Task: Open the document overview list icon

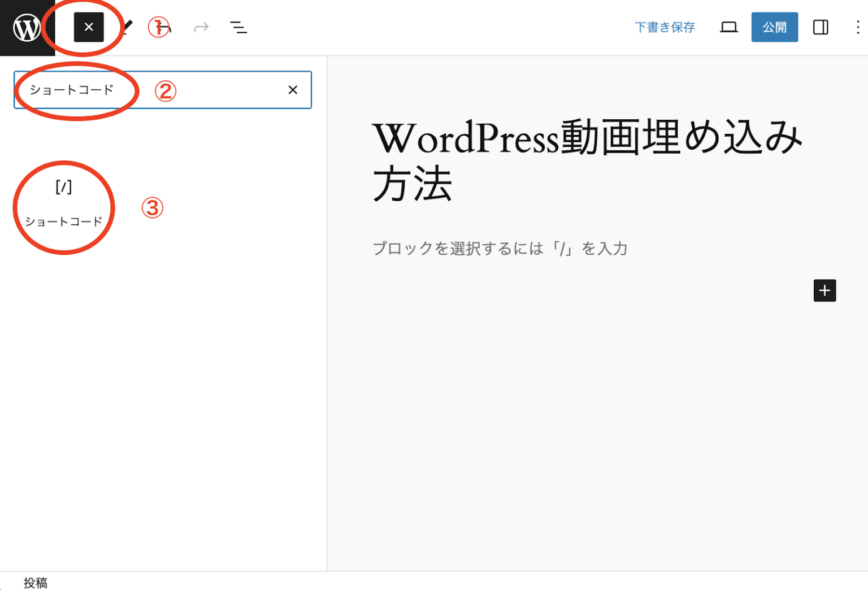Action: point(238,27)
